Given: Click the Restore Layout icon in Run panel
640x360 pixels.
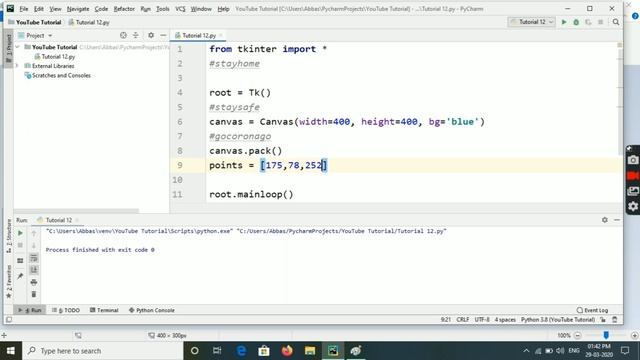Looking at the screenshot, I should tap(20, 260).
